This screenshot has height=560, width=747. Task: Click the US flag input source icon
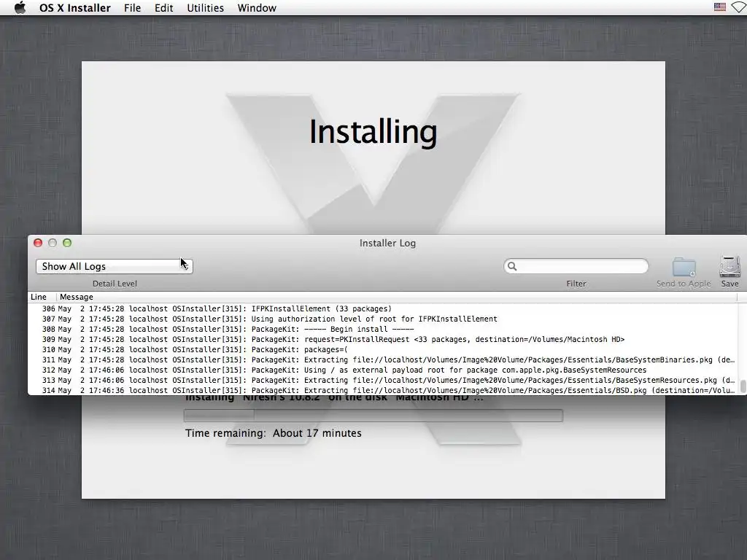pyautogui.click(x=720, y=7)
